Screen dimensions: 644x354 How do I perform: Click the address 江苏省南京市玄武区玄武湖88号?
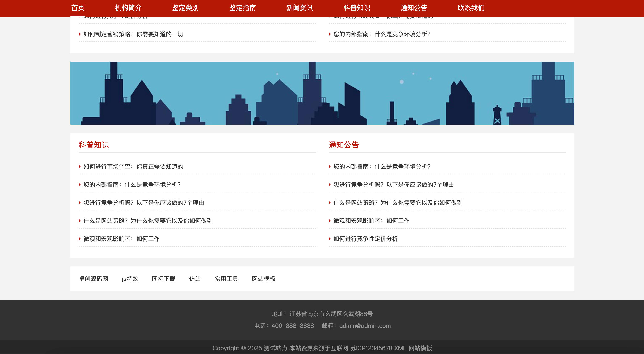331,314
